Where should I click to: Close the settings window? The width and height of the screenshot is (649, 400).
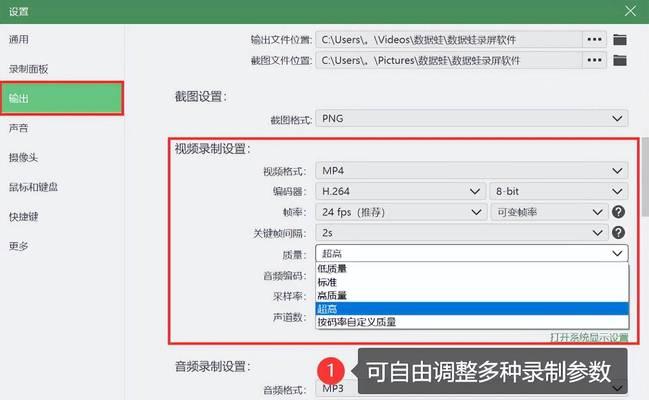coord(630,11)
